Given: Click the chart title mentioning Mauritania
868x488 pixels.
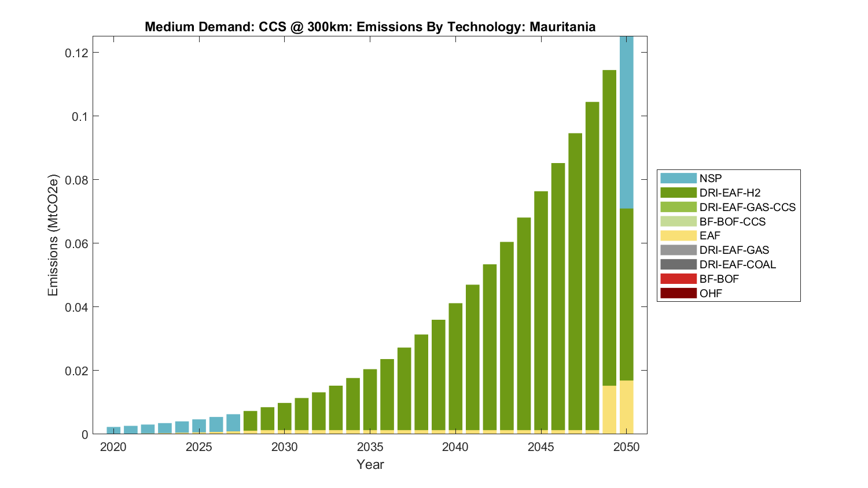Looking at the screenshot, I should 370,27.
